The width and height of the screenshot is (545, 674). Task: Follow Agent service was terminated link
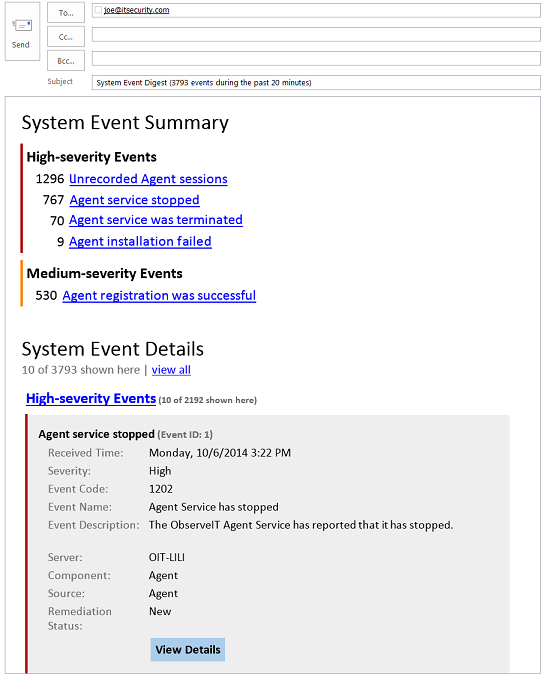pos(156,220)
